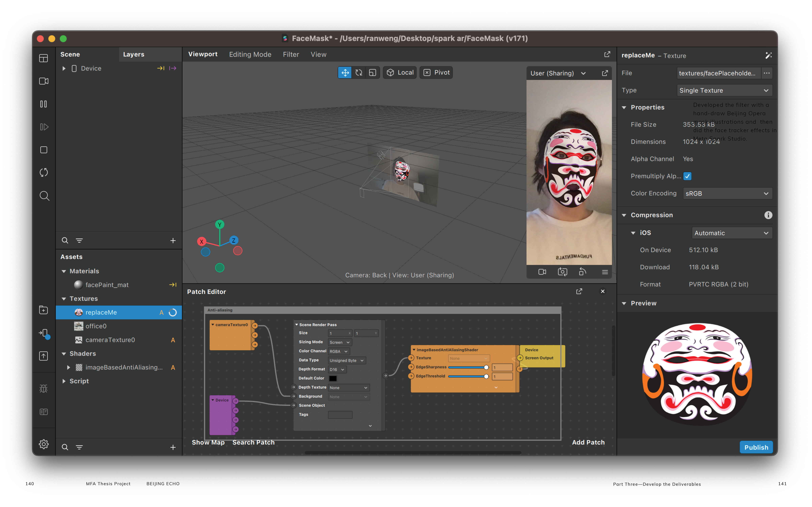The image size is (812, 507).
Task: Open the debug bug icon in left sidebar
Action: pos(44,389)
